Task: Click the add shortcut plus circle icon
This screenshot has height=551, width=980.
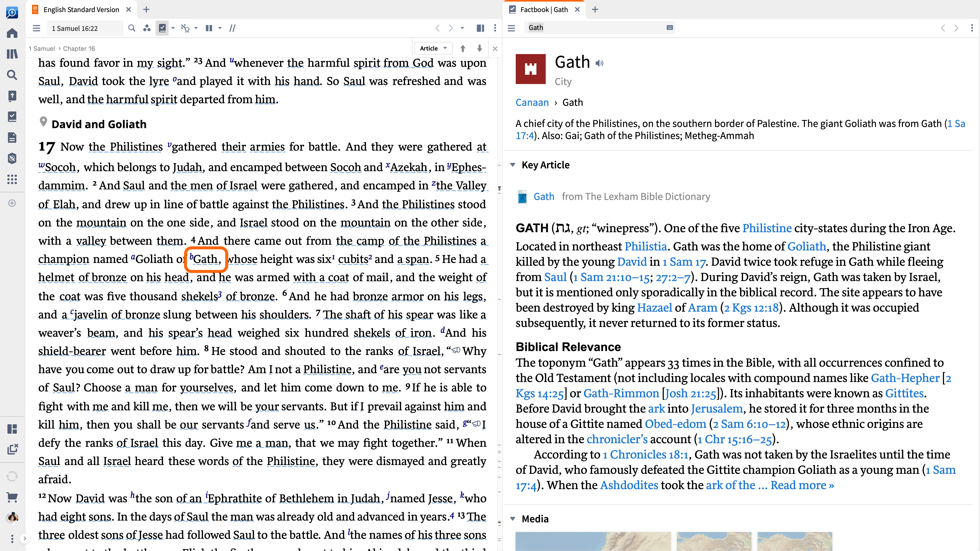Action: click(12, 203)
